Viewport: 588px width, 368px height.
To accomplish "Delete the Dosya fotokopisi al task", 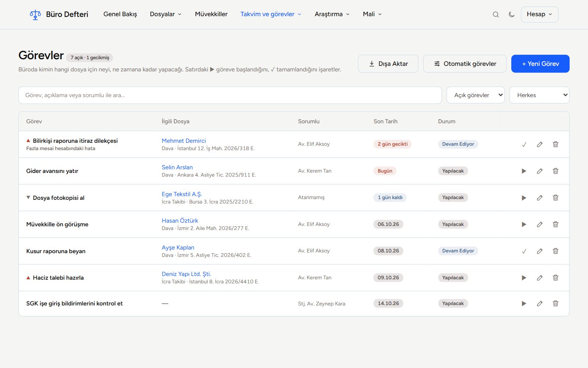I will [x=556, y=198].
